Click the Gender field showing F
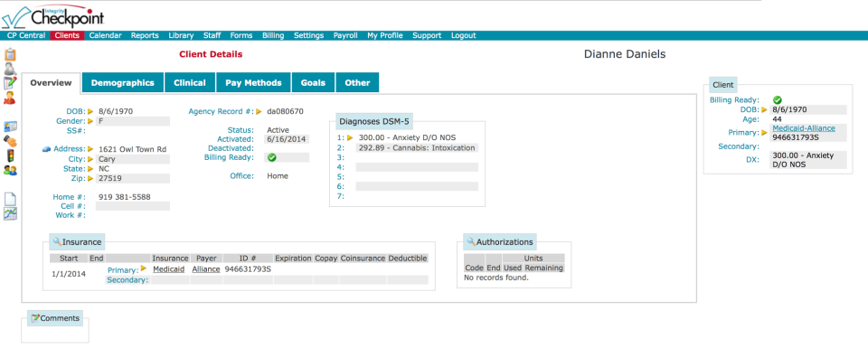The height and width of the screenshot is (348, 868). 133,121
